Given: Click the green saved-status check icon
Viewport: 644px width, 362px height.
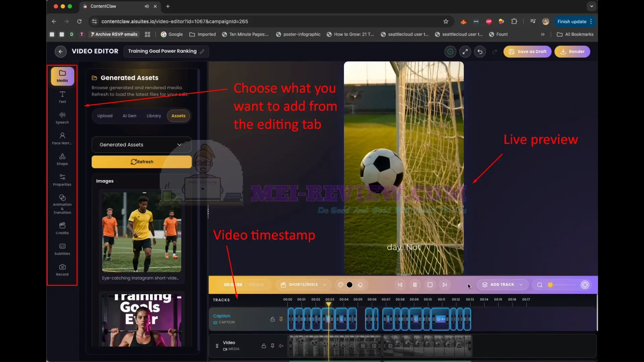Looking at the screenshot, I should (x=450, y=52).
